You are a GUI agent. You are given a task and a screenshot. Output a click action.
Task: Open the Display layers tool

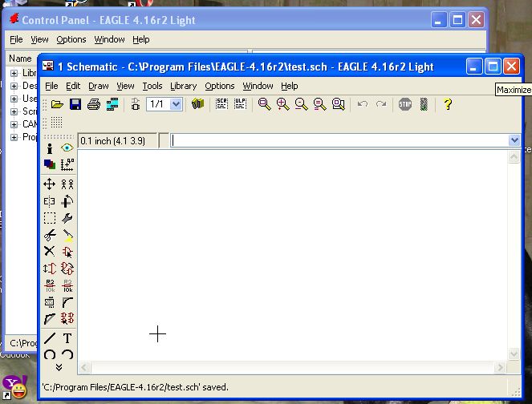click(x=50, y=164)
